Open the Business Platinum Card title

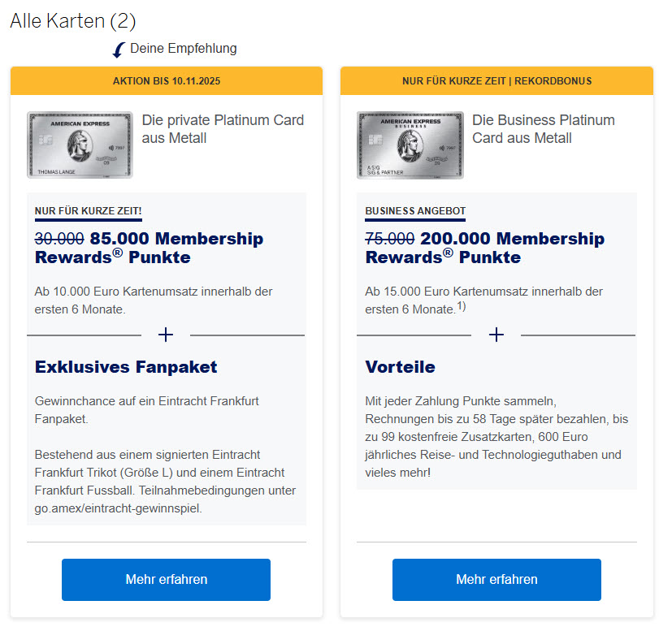coord(543,129)
